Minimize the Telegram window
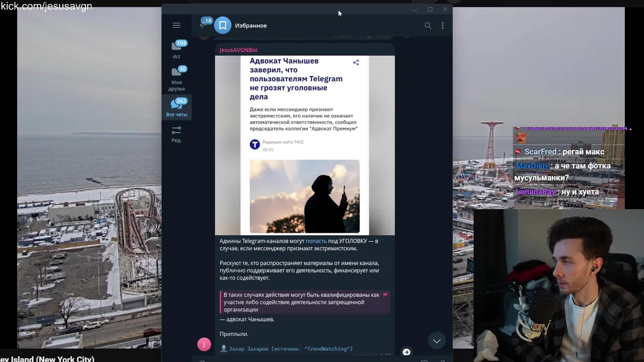This screenshot has height=362, width=644. [x=415, y=10]
